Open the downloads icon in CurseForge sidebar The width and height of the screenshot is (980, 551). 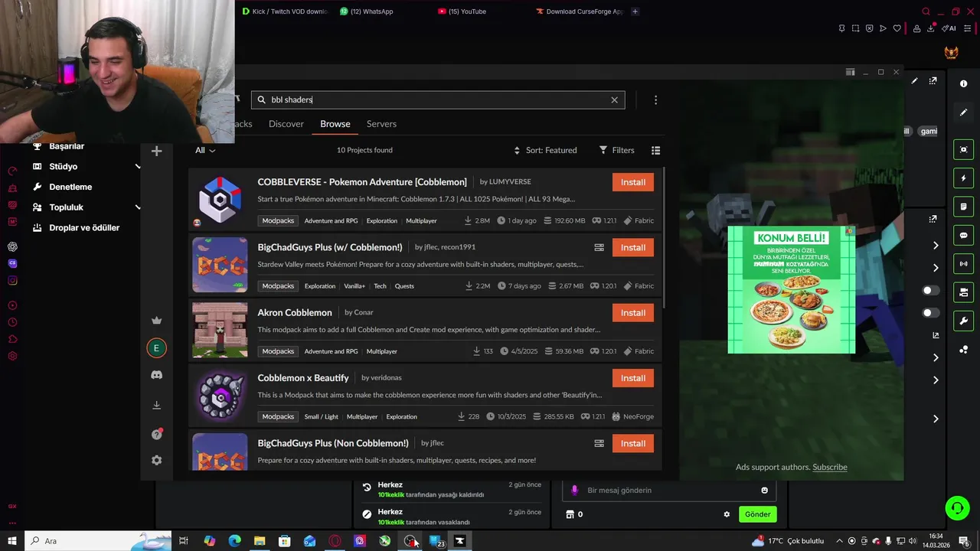coord(156,405)
